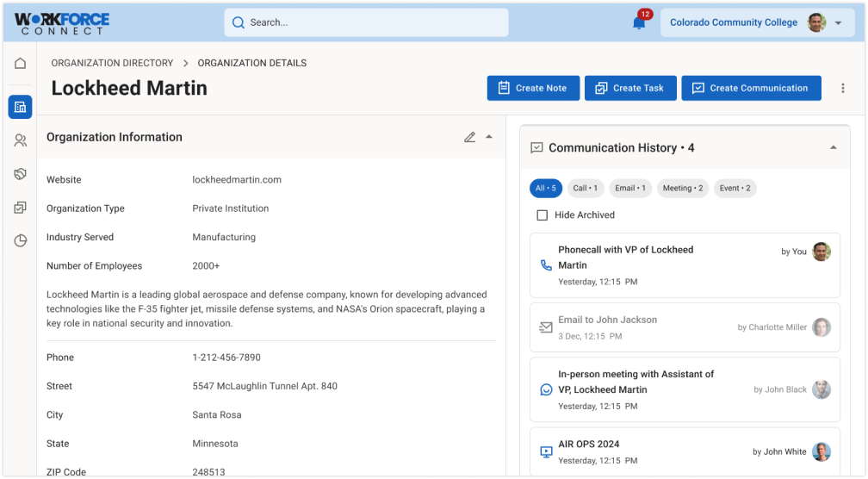Click the Search input field

click(x=366, y=23)
